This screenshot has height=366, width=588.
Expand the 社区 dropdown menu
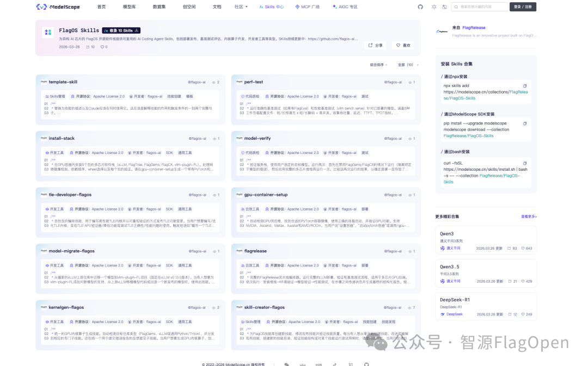click(241, 7)
